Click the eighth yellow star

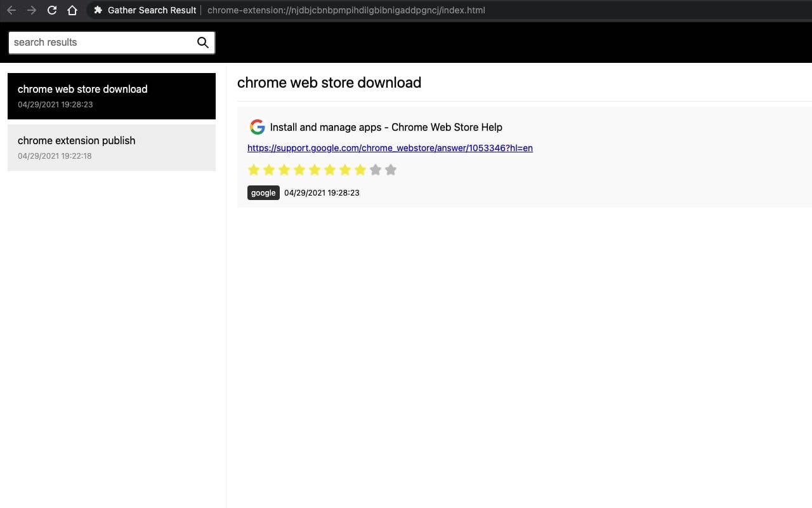(360, 170)
